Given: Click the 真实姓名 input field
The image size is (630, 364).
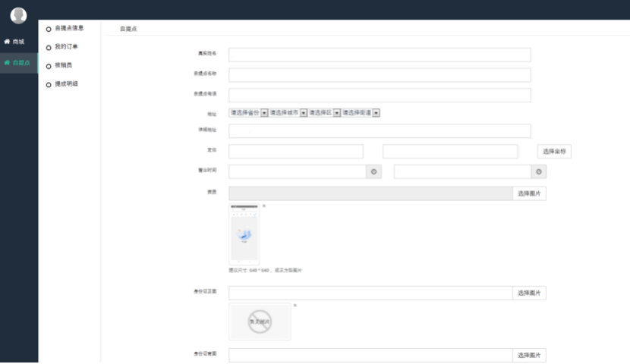Looking at the screenshot, I should tap(380, 55).
